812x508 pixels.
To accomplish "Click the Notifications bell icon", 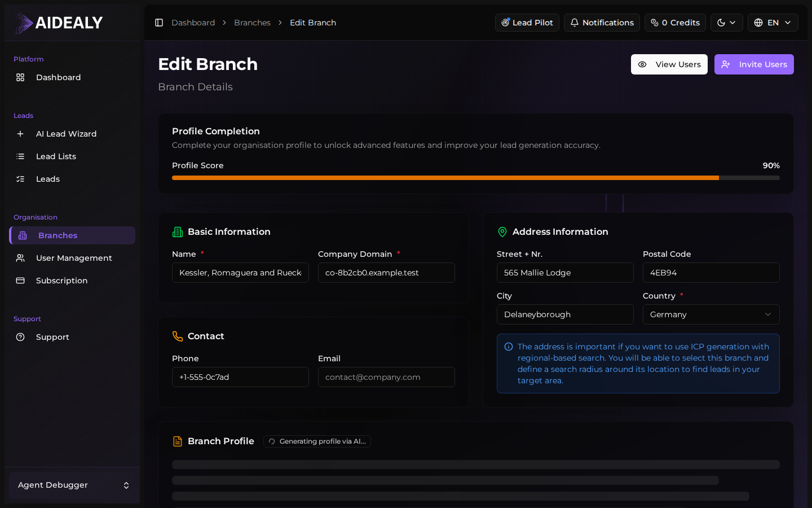I will [575, 23].
